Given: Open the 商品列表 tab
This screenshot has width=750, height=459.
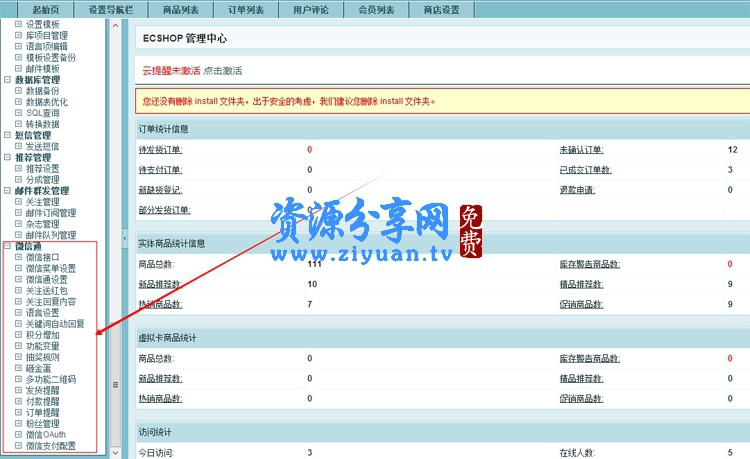Looking at the screenshot, I should pyautogui.click(x=180, y=10).
